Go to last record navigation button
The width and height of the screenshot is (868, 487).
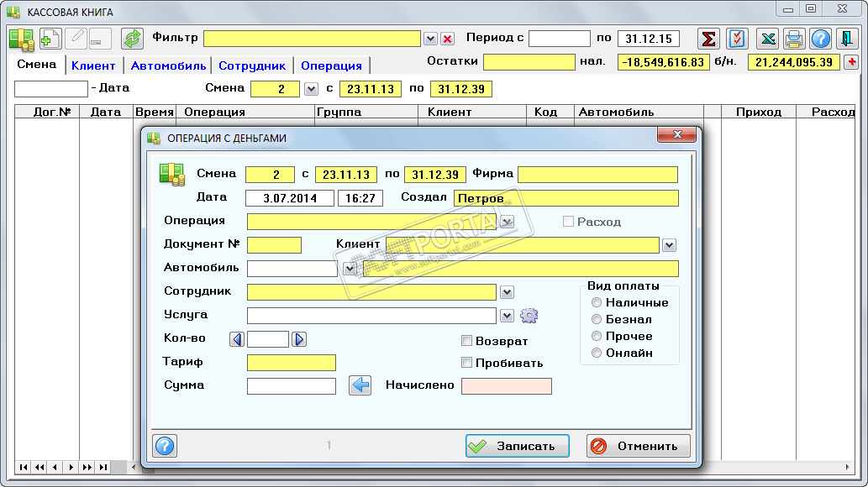(x=103, y=467)
